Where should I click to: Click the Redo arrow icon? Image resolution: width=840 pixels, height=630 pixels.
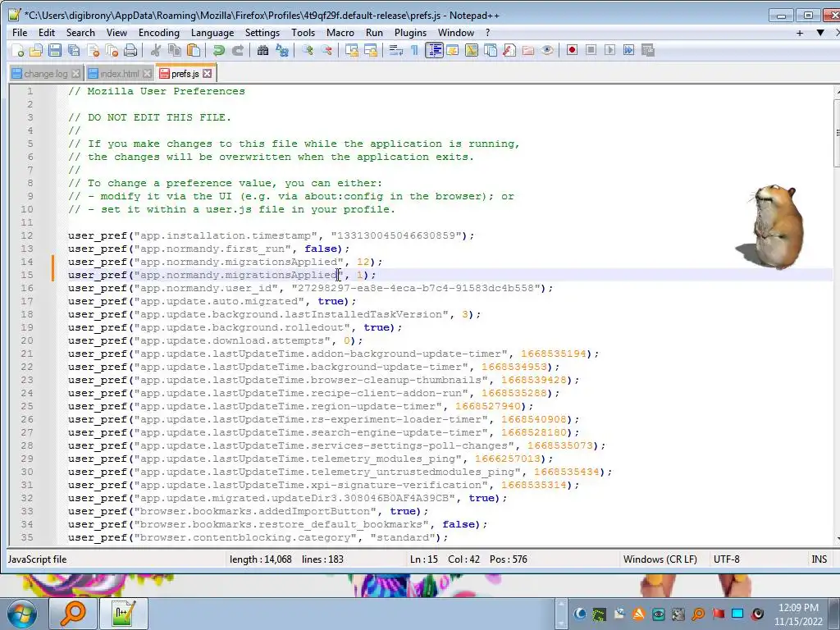tap(237, 50)
